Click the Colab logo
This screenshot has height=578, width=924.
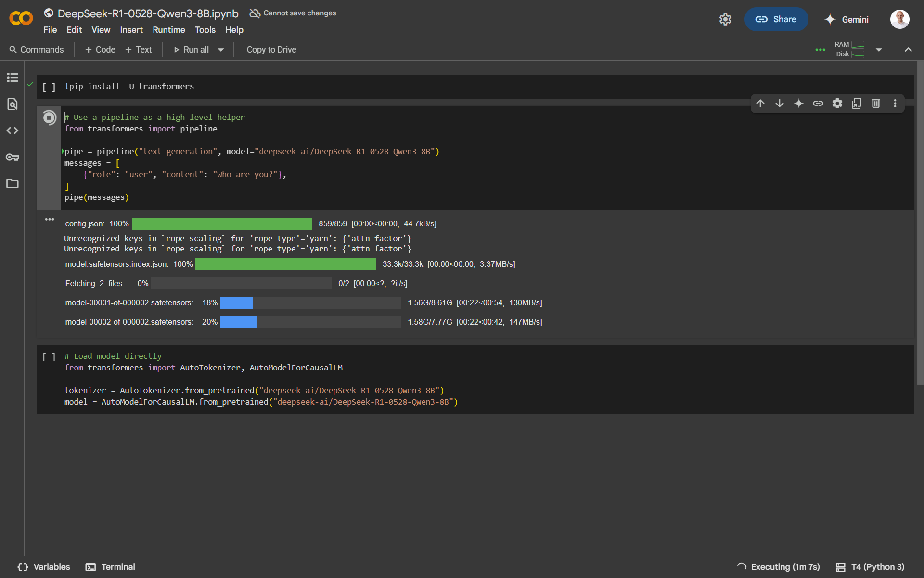[x=21, y=18]
